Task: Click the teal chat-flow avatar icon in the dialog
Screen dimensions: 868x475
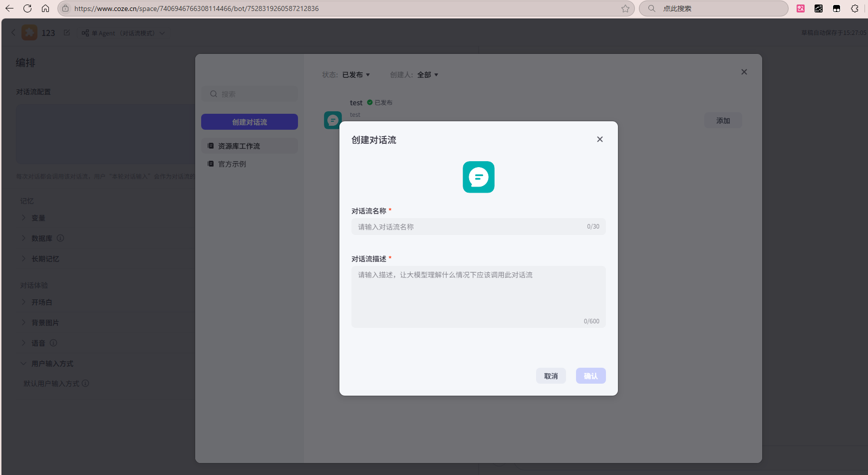Action: (478, 177)
